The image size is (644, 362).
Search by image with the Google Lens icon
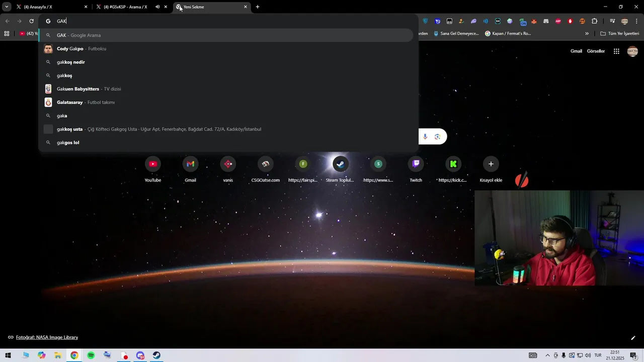pos(438,137)
